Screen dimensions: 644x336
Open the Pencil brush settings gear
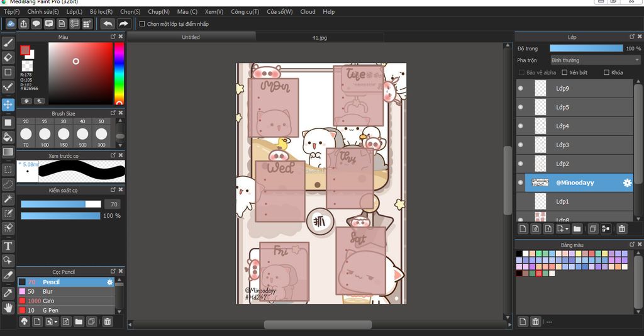pos(109,282)
